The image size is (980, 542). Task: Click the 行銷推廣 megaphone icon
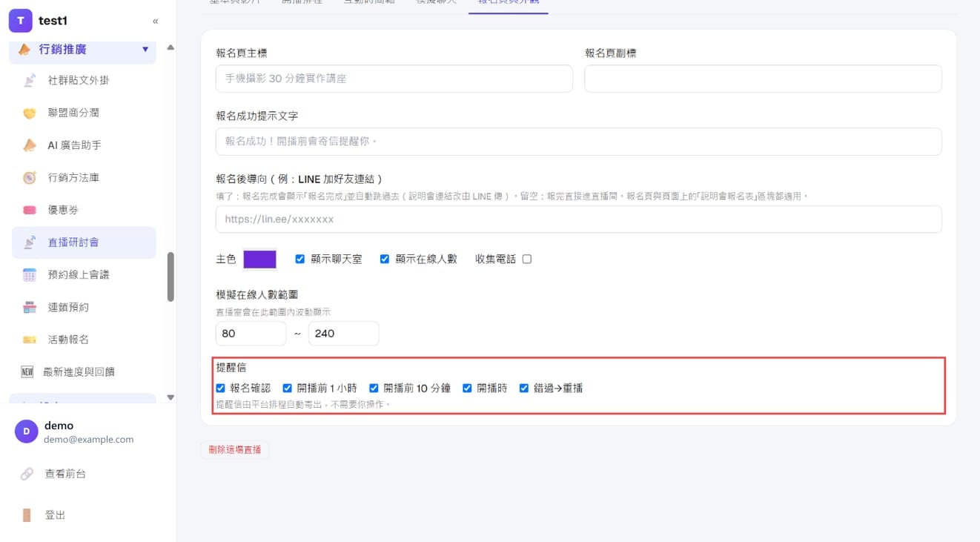click(24, 50)
